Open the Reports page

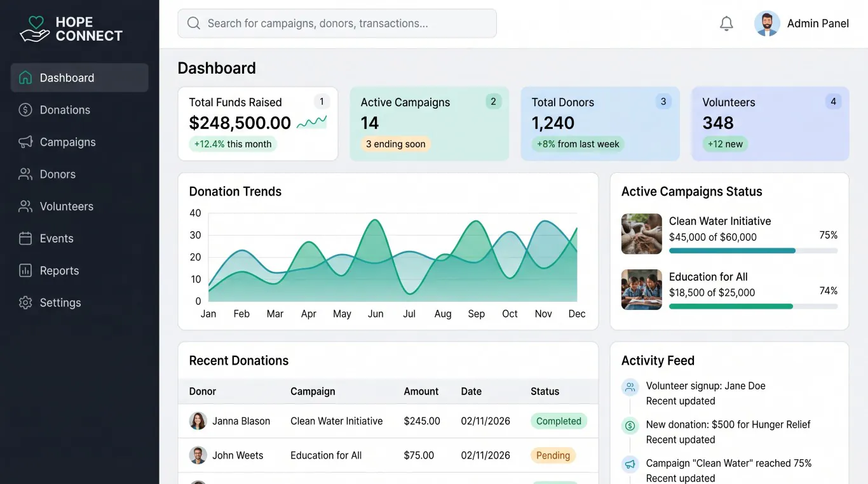click(79, 271)
